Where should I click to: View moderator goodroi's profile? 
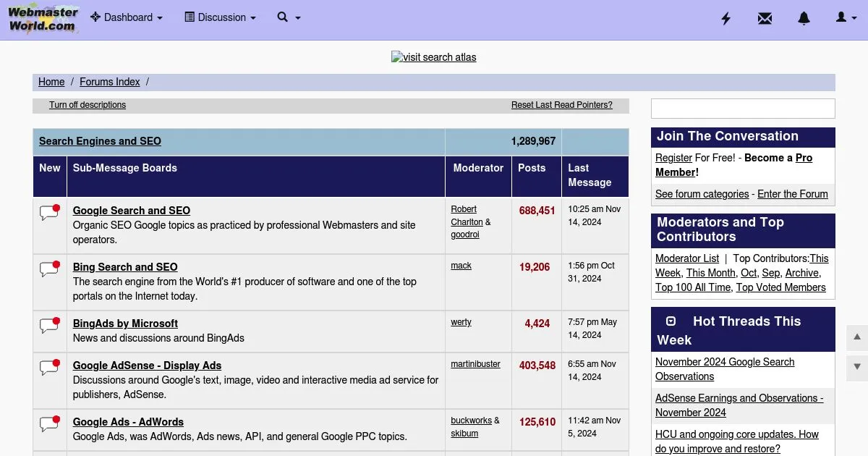[465, 235]
